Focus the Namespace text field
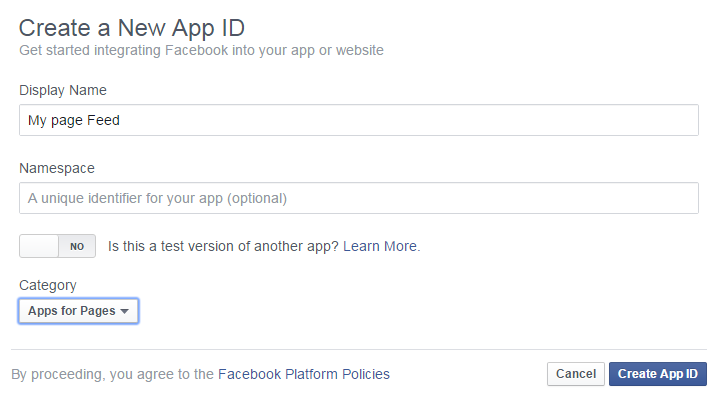 click(358, 198)
